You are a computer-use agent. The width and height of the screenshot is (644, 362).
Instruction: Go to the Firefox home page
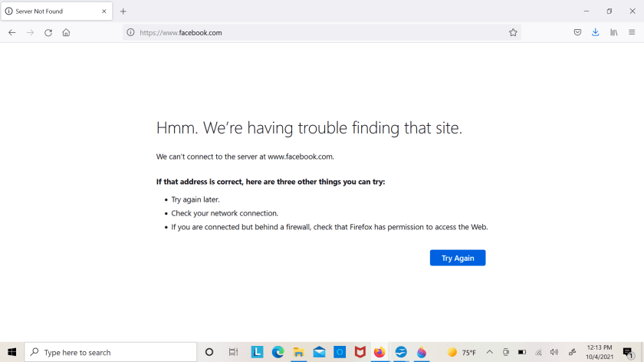[x=66, y=33]
